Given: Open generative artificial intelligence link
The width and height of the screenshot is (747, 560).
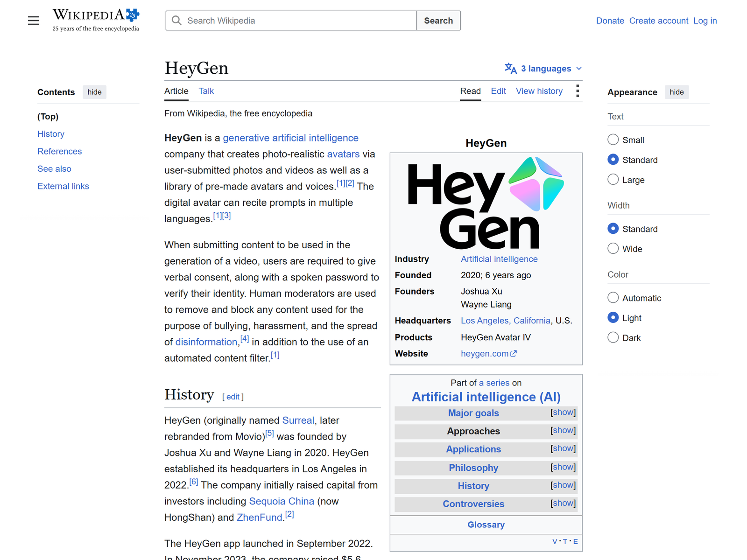Looking at the screenshot, I should [x=290, y=138].
